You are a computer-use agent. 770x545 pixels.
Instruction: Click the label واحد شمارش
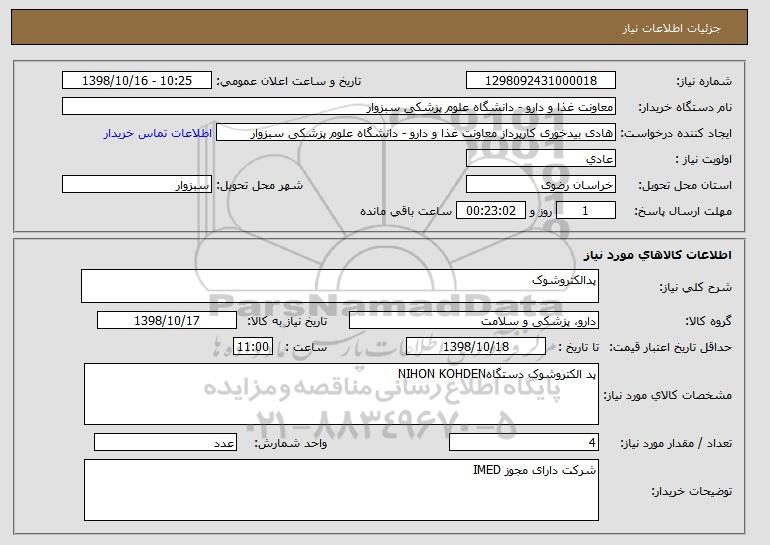click(x=290, y=443)
